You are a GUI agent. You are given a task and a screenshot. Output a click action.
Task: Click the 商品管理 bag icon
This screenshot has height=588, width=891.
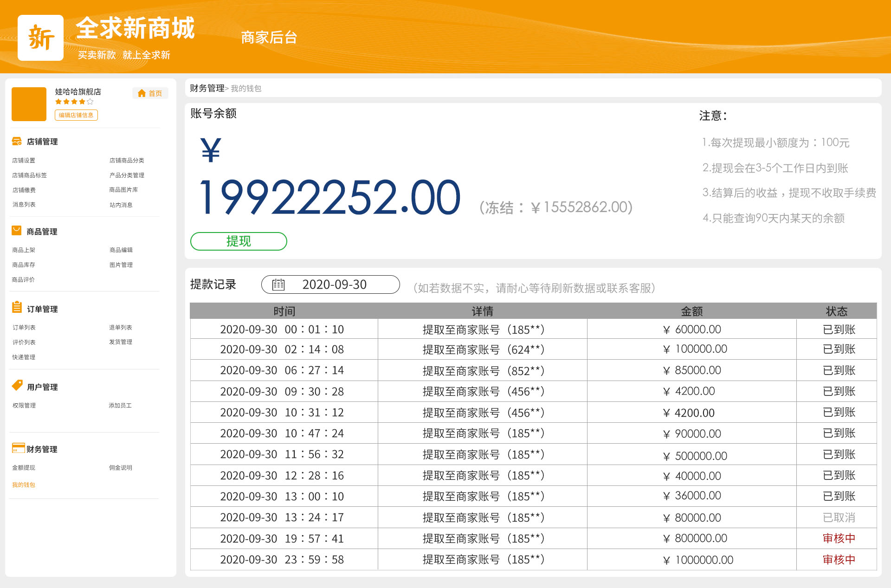coord(17,231)
